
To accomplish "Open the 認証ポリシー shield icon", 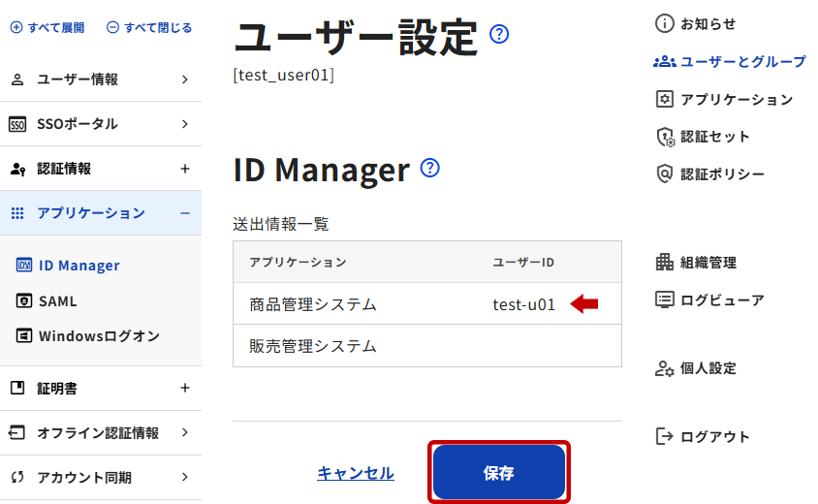I will [664, 174].
